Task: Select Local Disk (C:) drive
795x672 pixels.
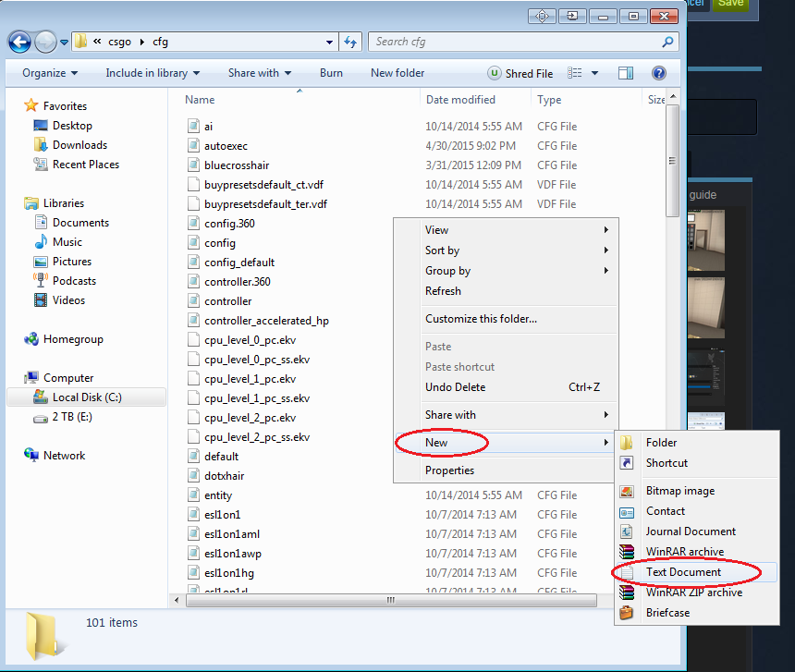Action: coord(86,397)
